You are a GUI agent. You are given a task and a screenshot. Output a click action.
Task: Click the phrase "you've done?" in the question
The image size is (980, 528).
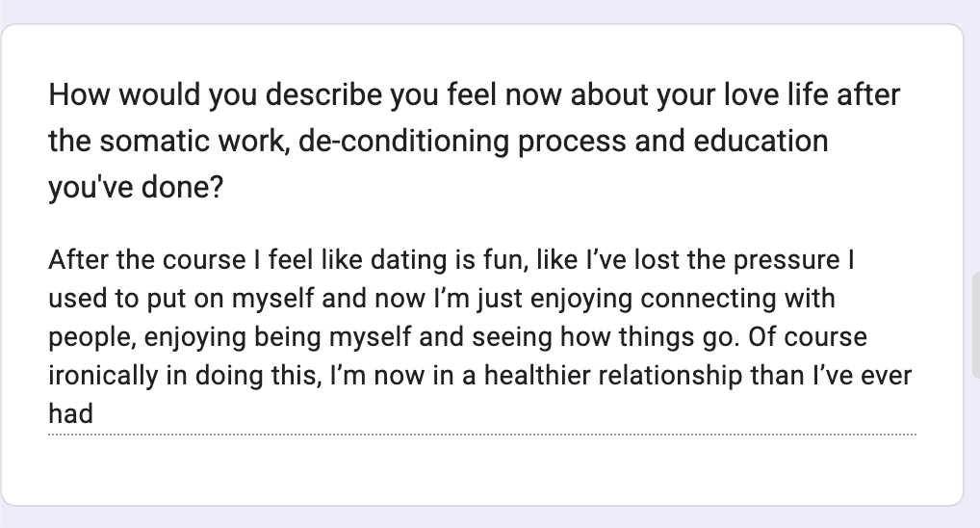136,187
